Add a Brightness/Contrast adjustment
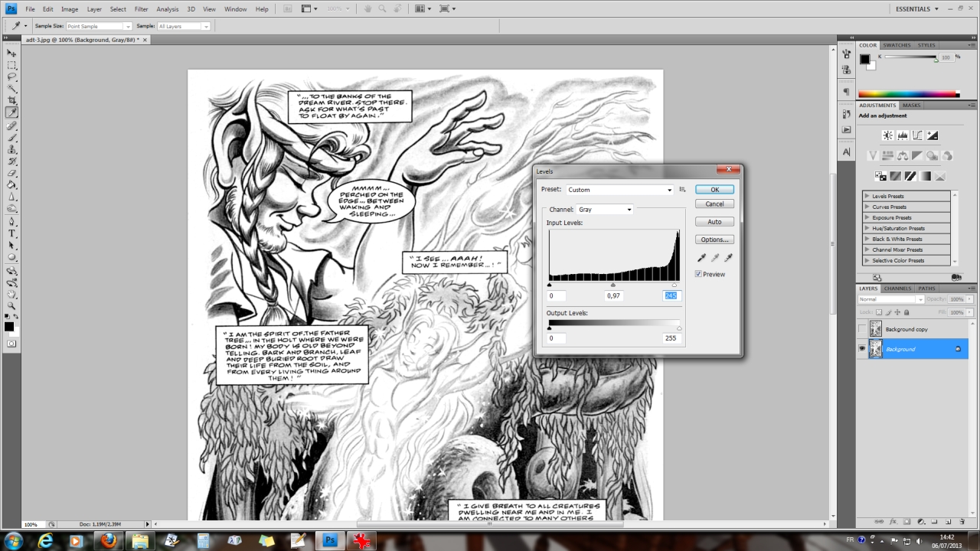980x551 pixels. coord(887,135)
